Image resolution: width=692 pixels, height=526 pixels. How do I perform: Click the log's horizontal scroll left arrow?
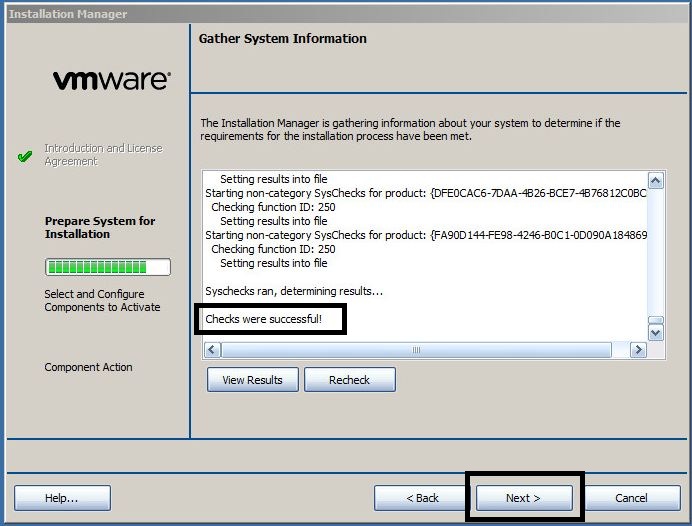[212, 350]
